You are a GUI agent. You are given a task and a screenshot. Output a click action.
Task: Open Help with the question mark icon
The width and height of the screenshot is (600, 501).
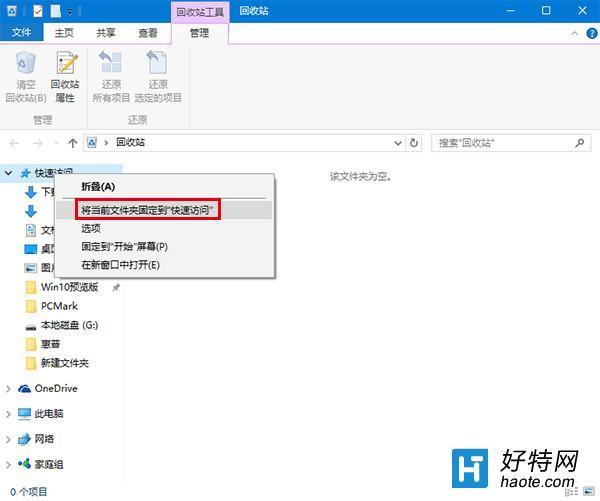point(592,33)
